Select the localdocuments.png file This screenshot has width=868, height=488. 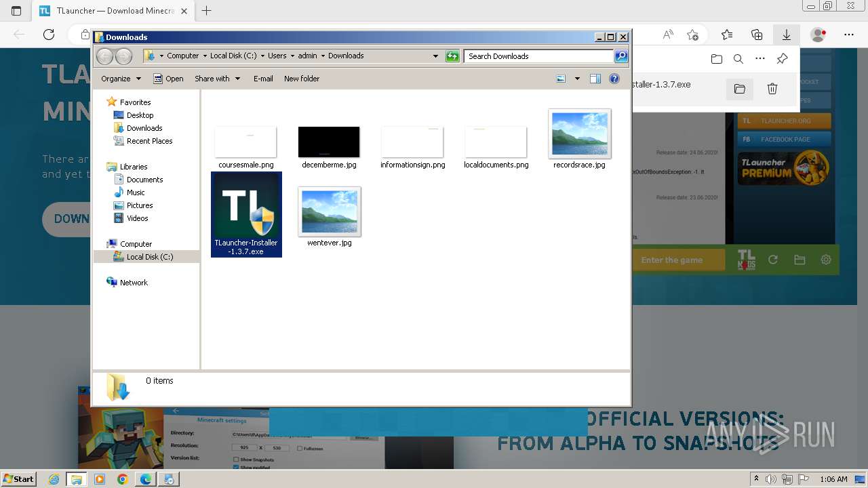pos(496,147)
